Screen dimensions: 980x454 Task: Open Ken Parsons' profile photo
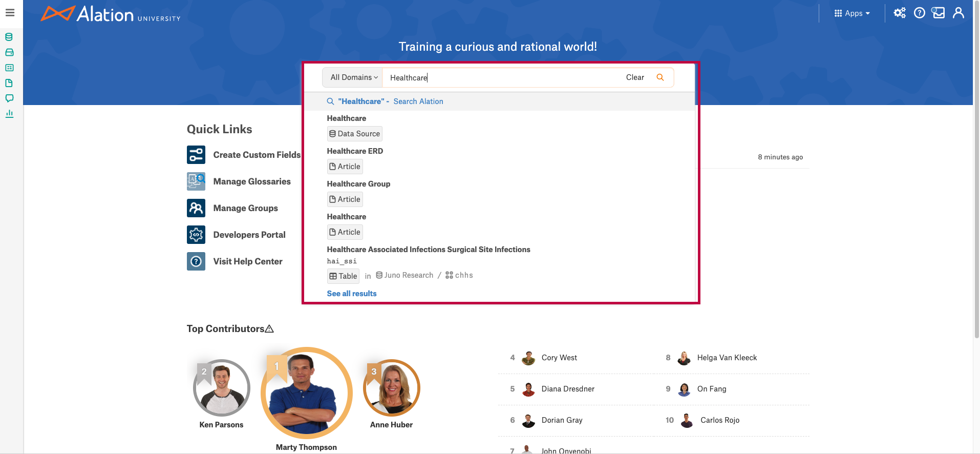222,388
